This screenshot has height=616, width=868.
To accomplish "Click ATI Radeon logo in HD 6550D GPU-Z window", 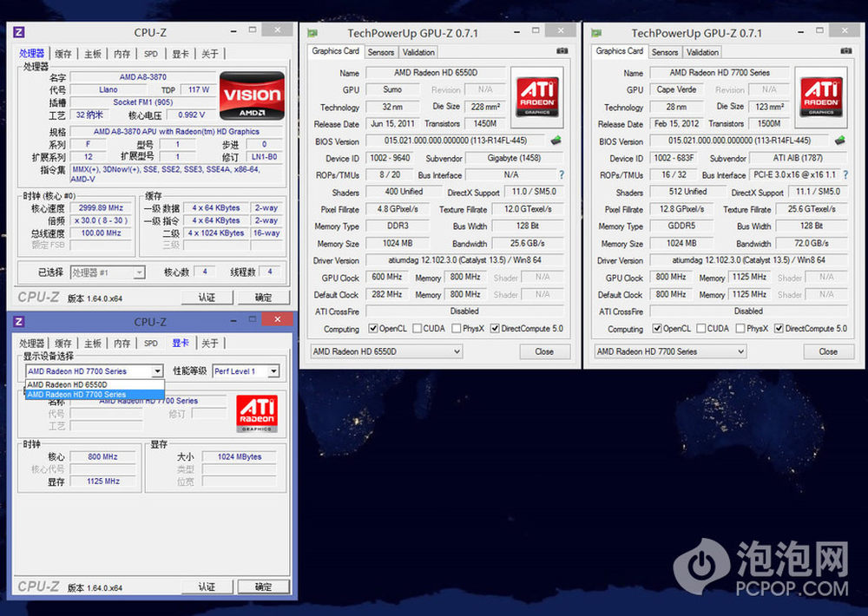I will (537, 97).
